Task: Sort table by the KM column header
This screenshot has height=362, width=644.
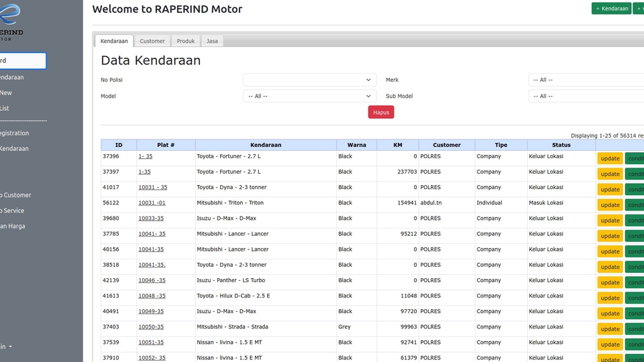Action: (x=397, y=145)
